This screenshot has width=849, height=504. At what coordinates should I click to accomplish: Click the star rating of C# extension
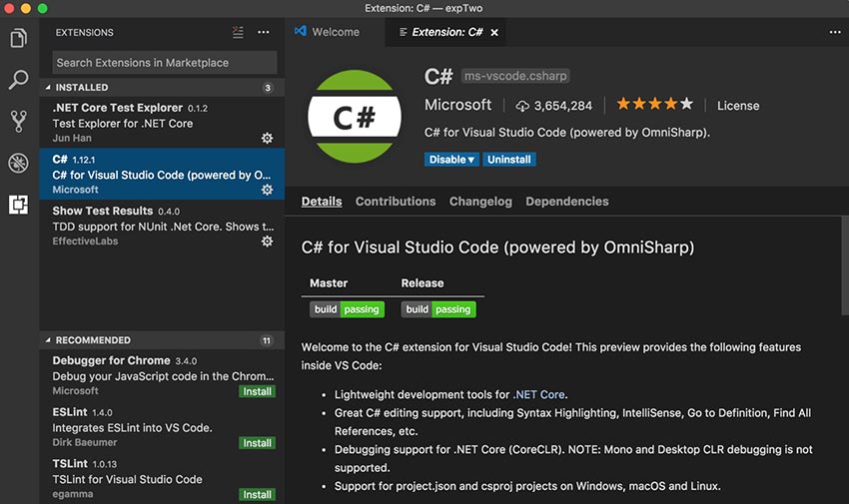point(654,104)
